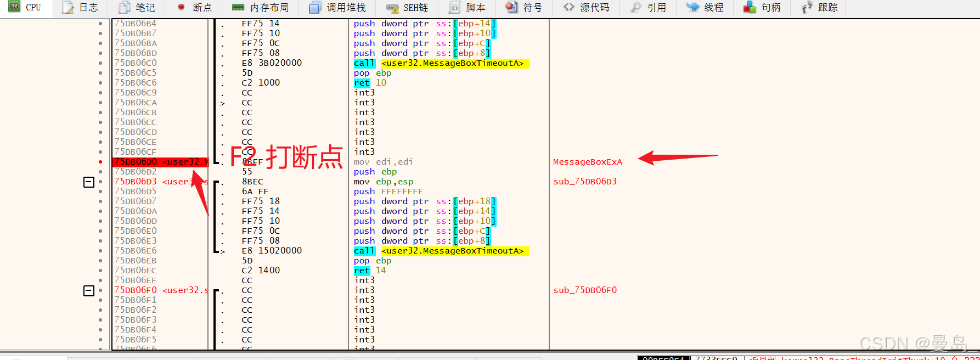Viewport: 980px width, 360px height.
Task: Select the 'ret 10' instruction
Action: [x=370, y=83]
